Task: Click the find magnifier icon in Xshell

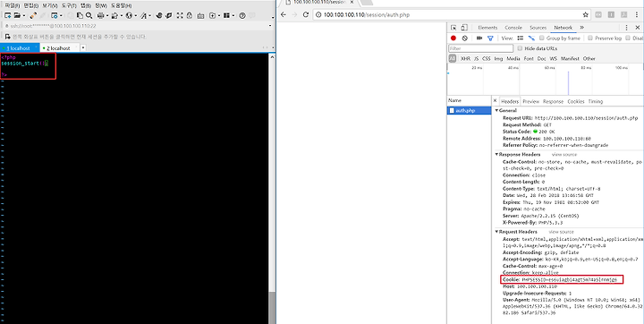Action: pos(89,15)
